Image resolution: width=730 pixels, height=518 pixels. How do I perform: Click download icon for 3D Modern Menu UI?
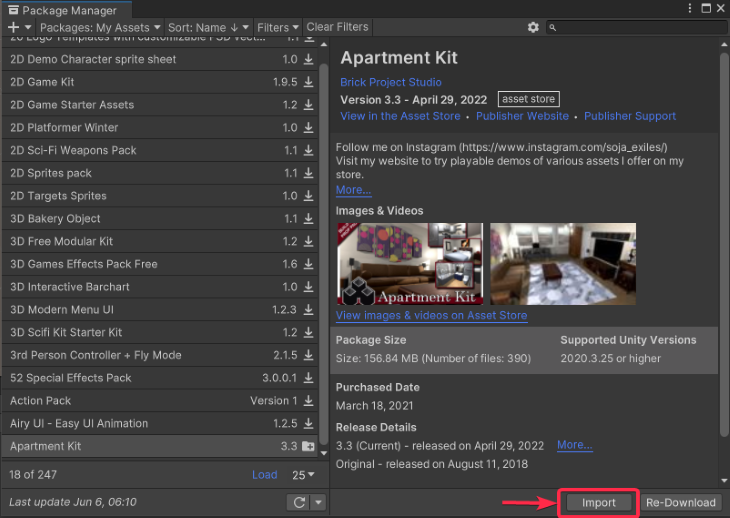[x=308, y=309]
